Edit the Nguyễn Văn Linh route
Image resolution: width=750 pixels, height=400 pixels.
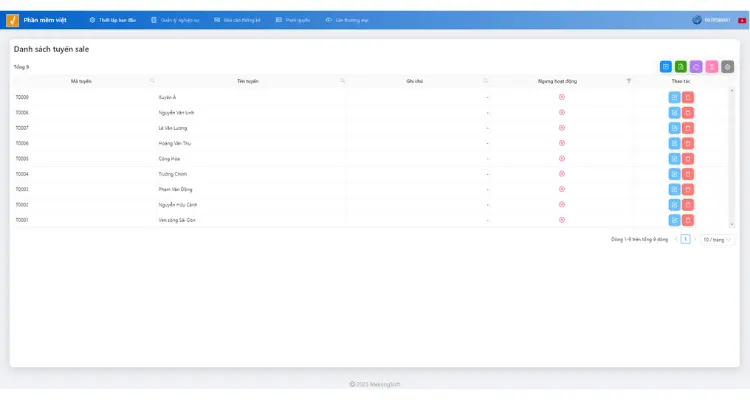click(x=674, y=113)
